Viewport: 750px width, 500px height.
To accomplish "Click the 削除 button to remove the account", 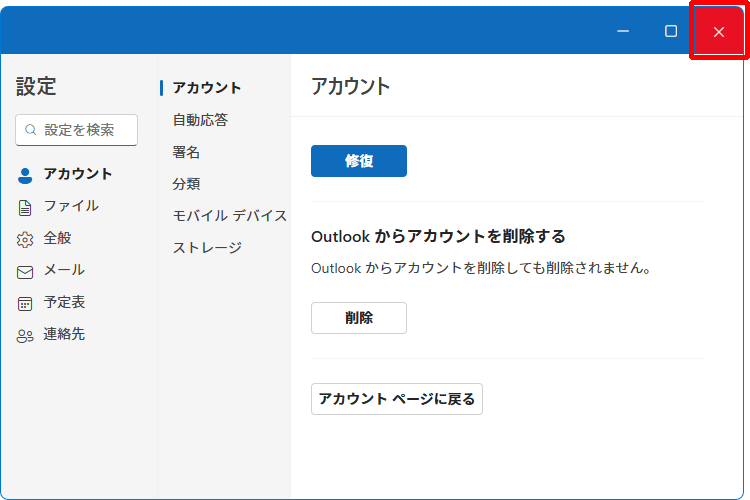I will (358, 318).
